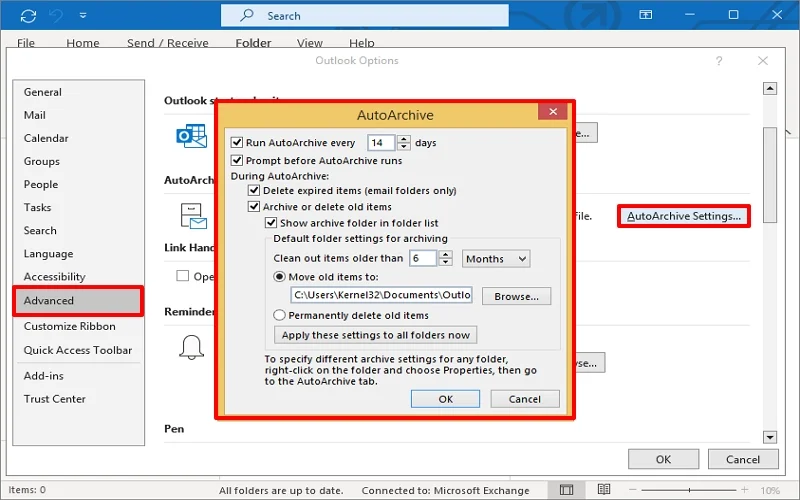
Task: Open the Help tab
Action: (362, 43)
